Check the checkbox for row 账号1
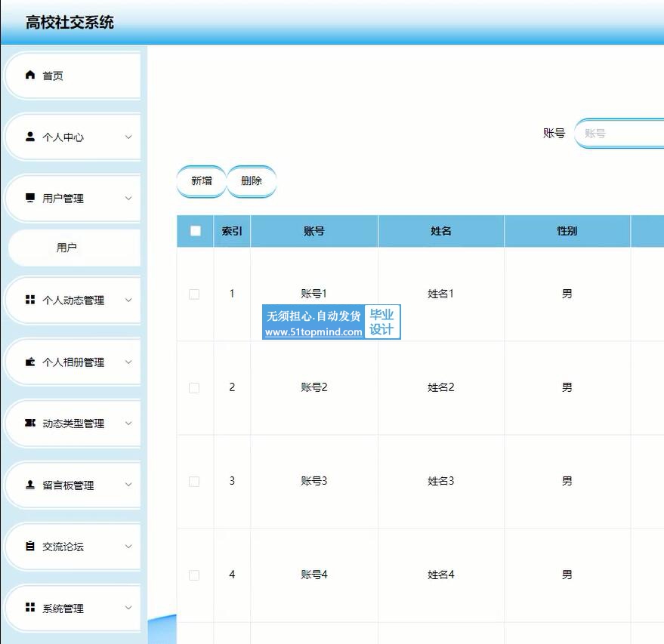The image size is (664, 644). pyautogui.click(x=194, y=294)
